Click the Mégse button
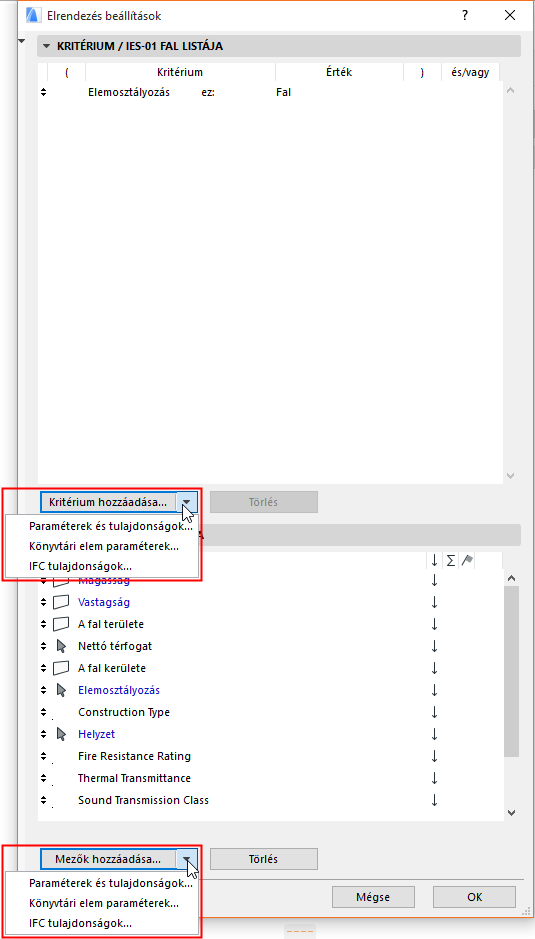This screenshot has height=939, width=535. [373, 897]
